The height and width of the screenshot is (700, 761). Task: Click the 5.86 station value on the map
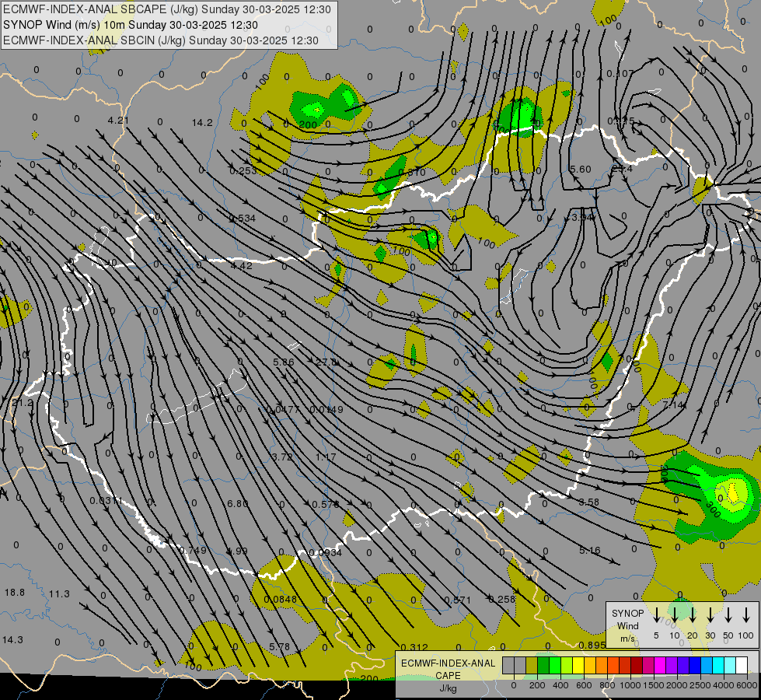coord(284,362)
